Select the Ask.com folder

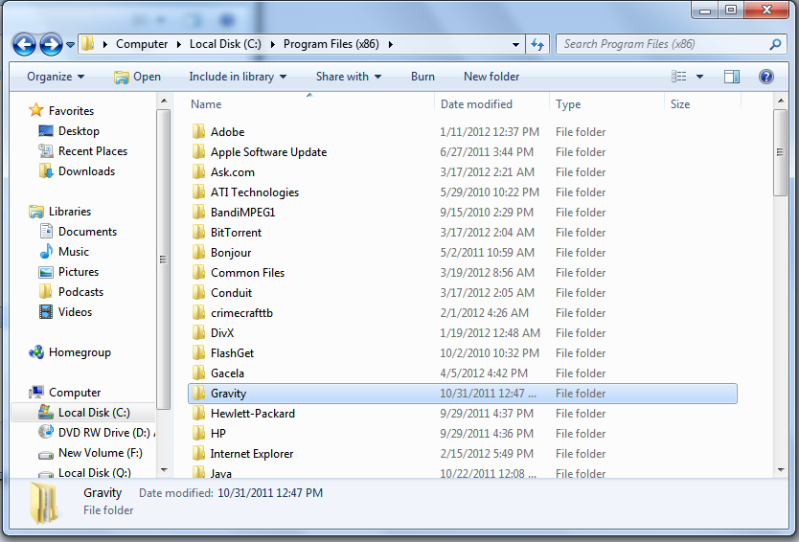coord(462,172)
